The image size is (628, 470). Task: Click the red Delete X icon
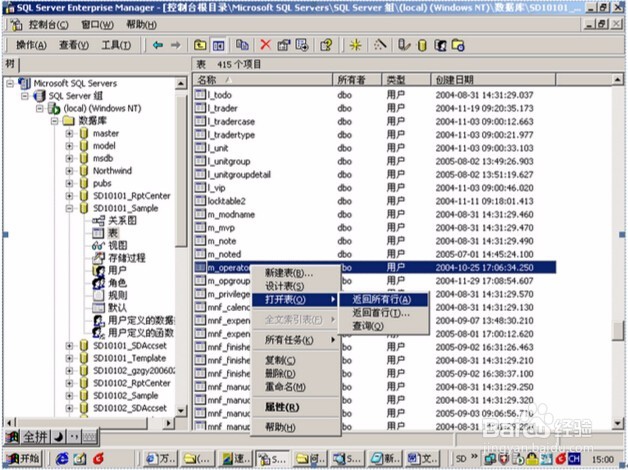[265, 45]
